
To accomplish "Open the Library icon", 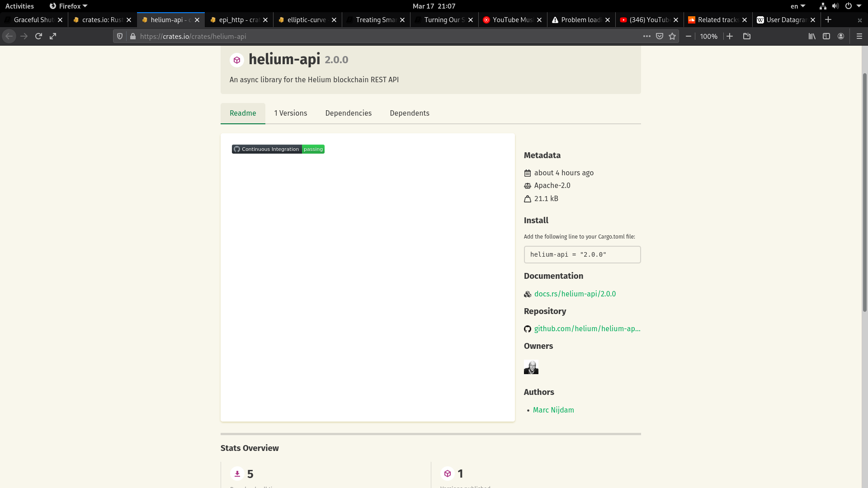I will click(812, 36).
